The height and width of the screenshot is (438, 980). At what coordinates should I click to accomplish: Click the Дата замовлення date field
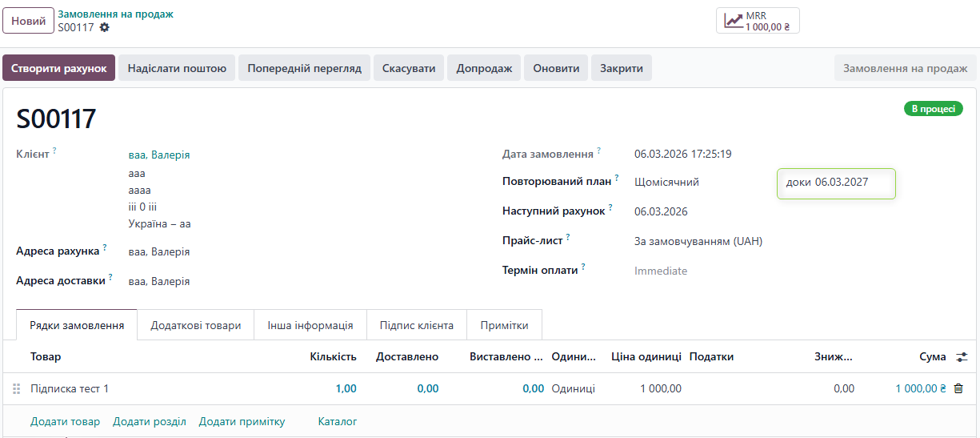point(682,154)
